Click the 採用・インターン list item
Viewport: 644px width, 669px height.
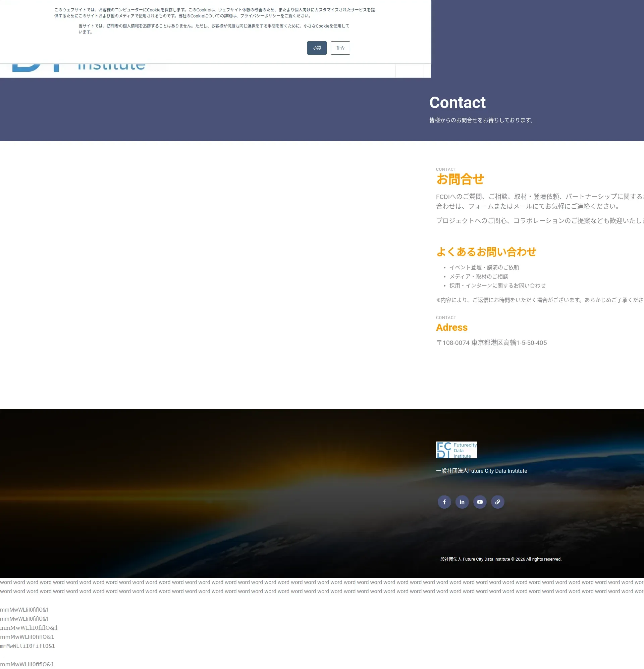[497, 286]
